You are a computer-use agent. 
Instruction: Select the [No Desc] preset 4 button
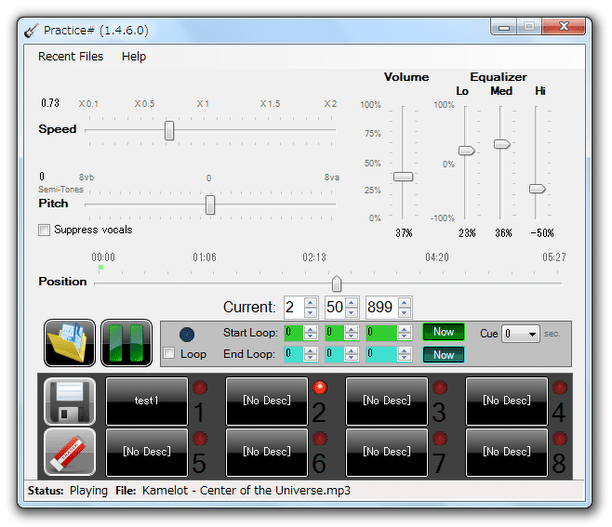(x=507, y=401)
